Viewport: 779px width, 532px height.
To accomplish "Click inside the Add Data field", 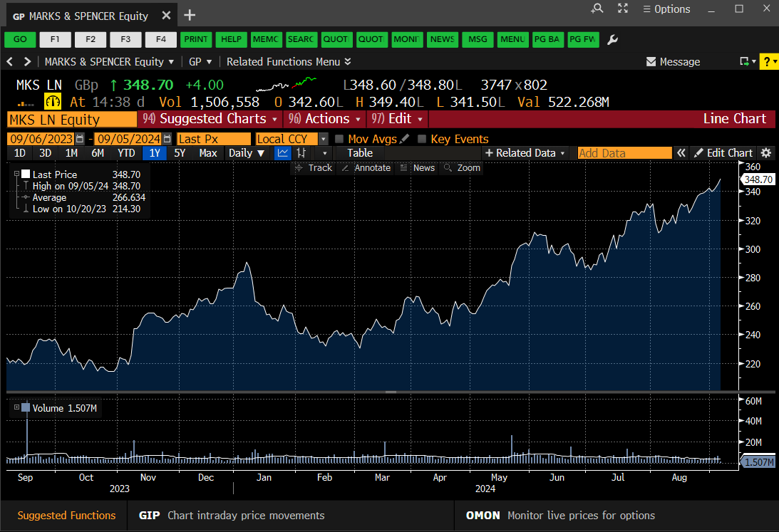I will [x=624, y=152].
